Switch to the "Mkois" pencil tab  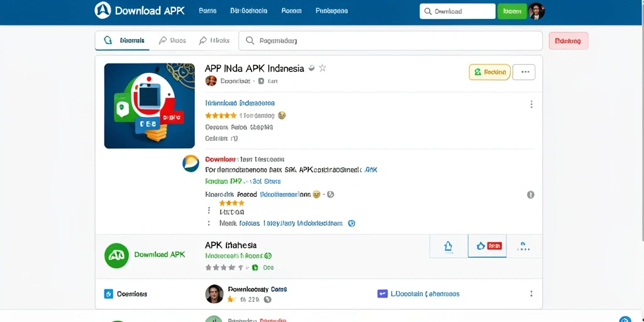pyautogui.click(x=214, y=40)
